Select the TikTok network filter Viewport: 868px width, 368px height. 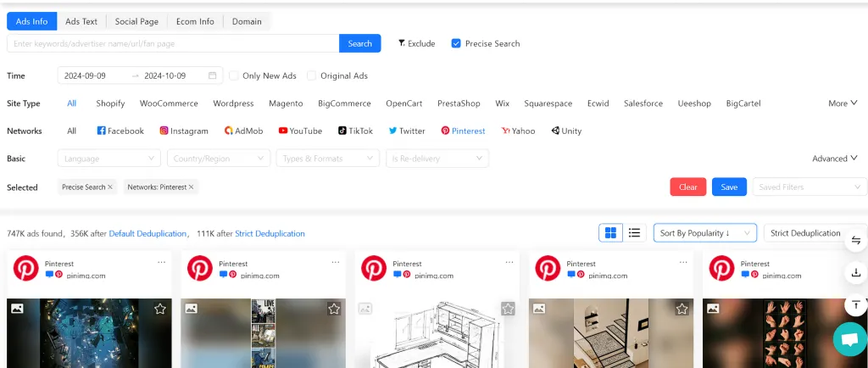click(355, 131)
